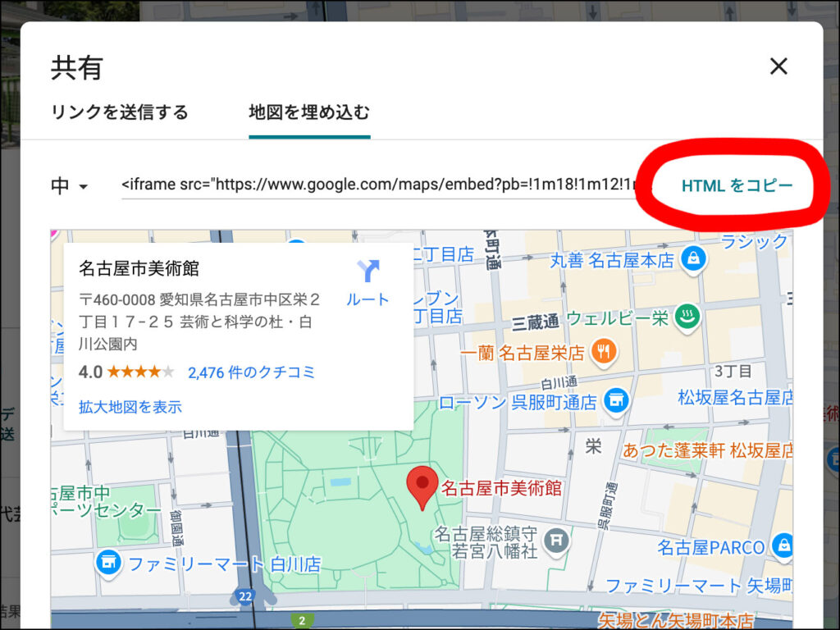Open route directions arrow icon
Viewport: 840px width, 630px height.
[x=368, y=271]
